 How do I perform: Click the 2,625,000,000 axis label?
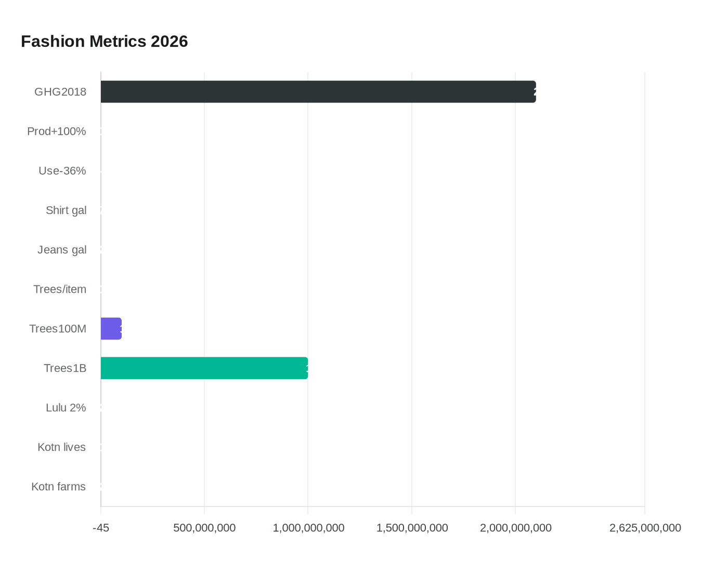(646, 528)
